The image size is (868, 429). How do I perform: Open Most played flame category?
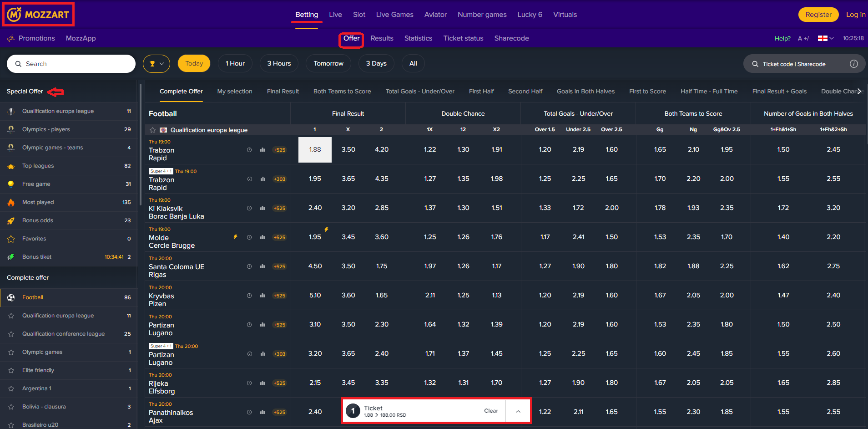coord(68,202)
